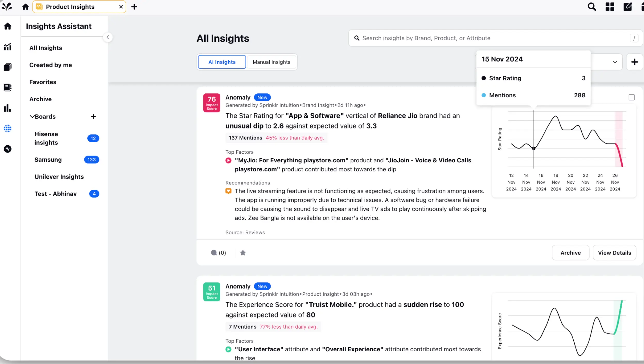Star the Reliance Jio anomaly insight
The height and width of the screenshot is (364, 644).
tap(243, 252)
